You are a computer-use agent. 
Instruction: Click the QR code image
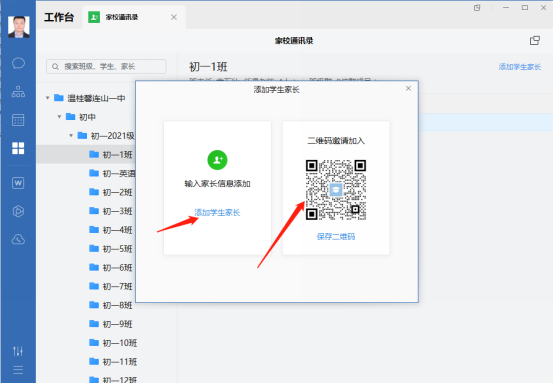(x=336, y=190)
